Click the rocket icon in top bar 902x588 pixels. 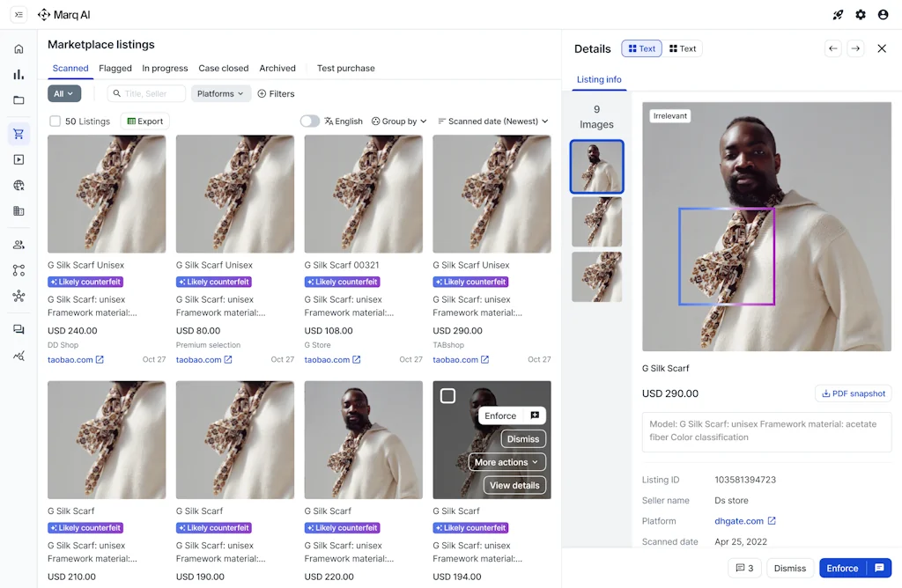838,15
